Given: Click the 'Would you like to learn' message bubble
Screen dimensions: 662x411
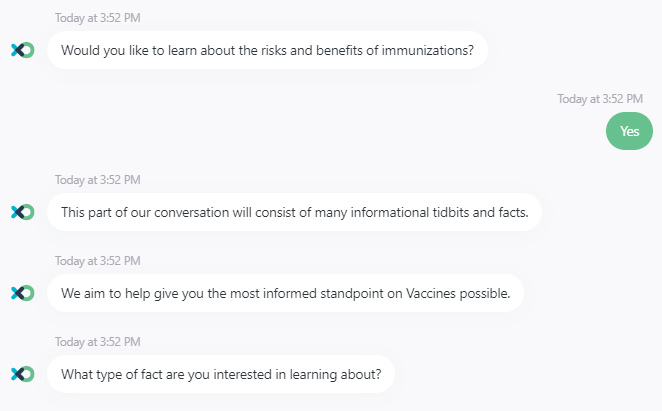Looking at the screenshot, I should coord(267,50).
